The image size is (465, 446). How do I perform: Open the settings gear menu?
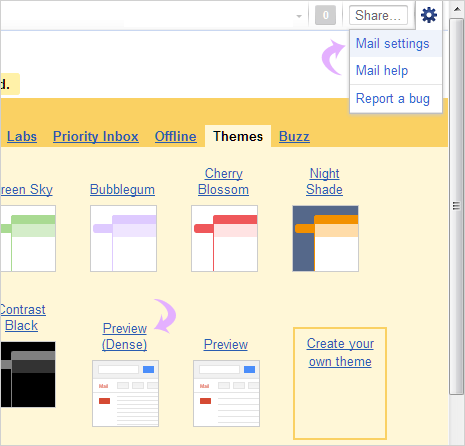click(x=429, y=15)
